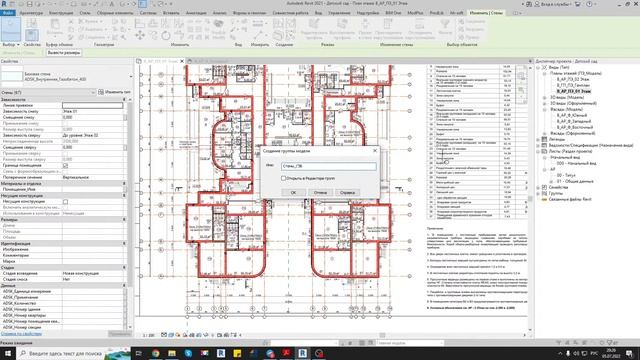
Task: Click Справка button in the group dialog
Action: [x=347, y=192]
